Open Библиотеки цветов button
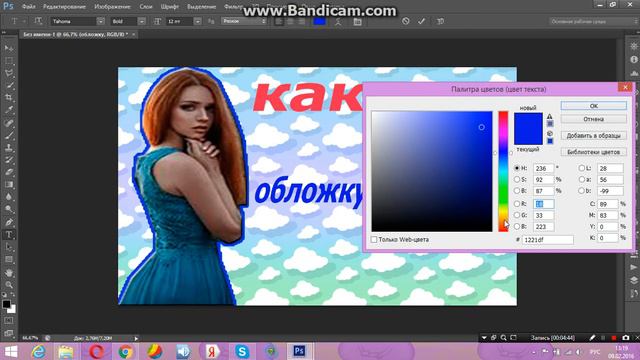640x360 pixels. [x=593, y=152]
